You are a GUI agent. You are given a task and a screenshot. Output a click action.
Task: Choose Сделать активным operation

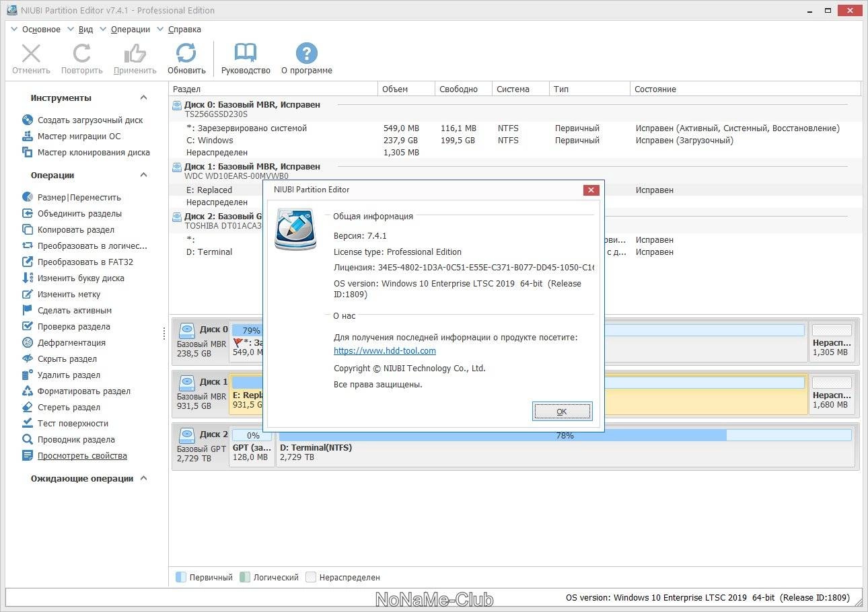pos(75,311)
